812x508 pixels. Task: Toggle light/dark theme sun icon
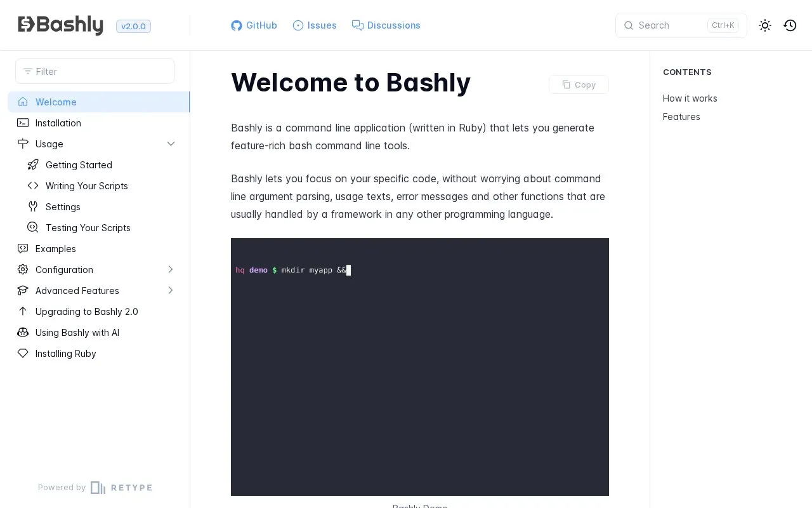tap(765, 25)
